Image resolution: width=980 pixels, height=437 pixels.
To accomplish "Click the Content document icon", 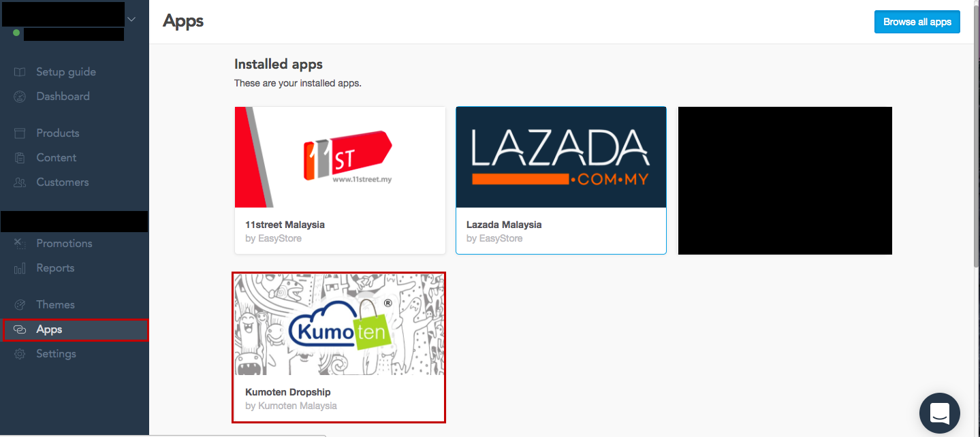I will point(20,158).
